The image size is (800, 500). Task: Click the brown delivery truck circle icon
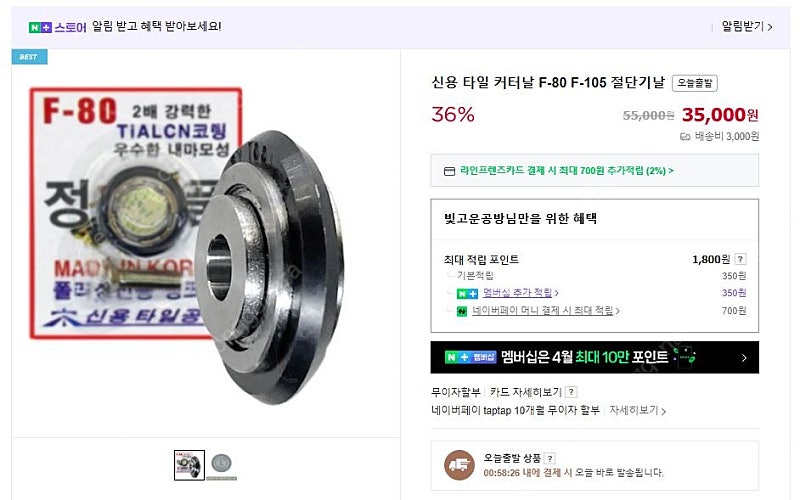coord(459,465)
